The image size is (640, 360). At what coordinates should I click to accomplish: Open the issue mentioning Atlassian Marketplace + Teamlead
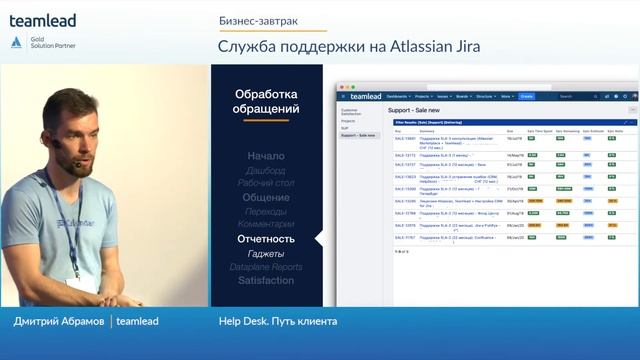pos(456,143)
